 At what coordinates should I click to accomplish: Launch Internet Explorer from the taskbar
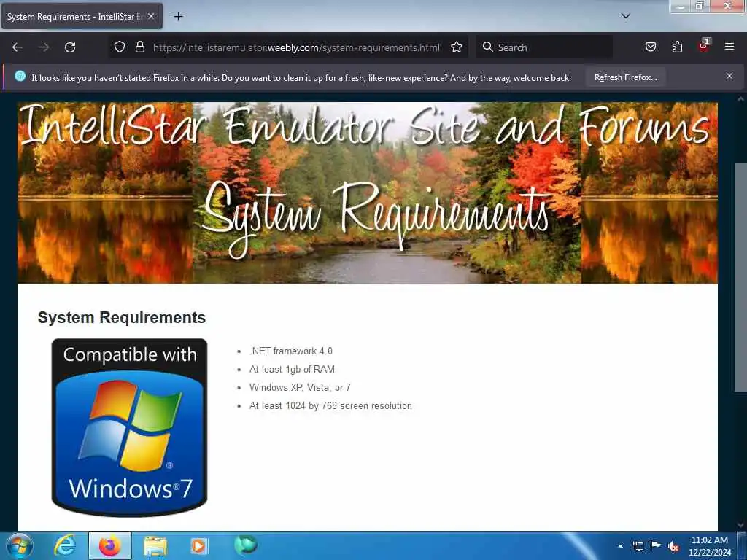[64, 545]
